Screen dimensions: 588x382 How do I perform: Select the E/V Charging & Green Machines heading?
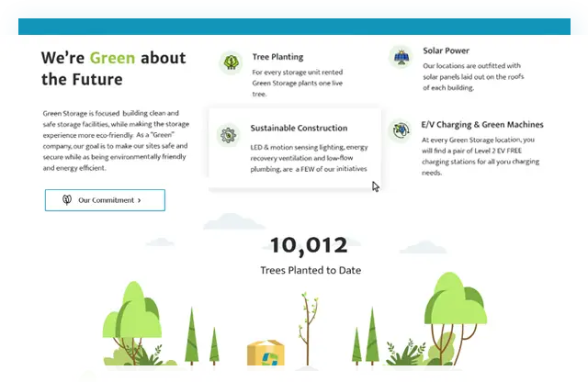[482, 125]
